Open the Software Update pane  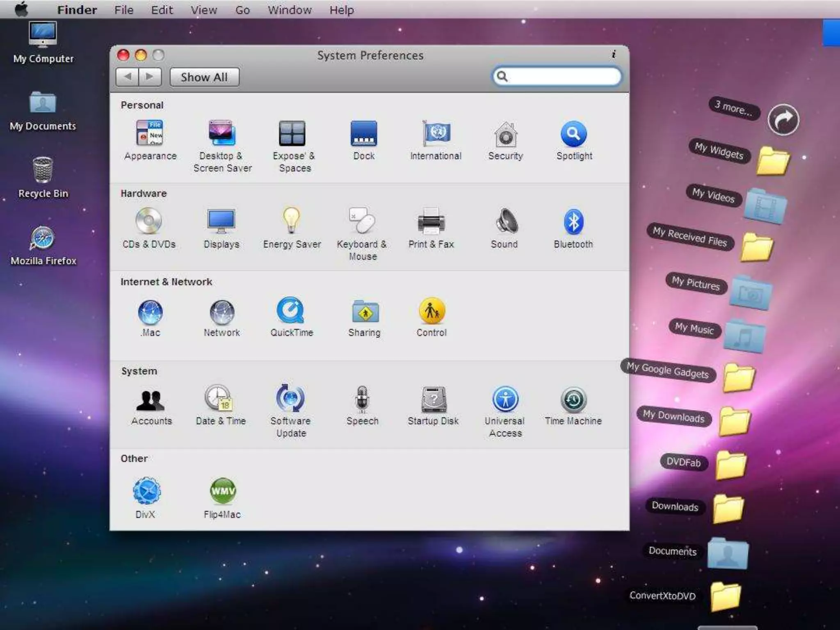pos(290,399)
